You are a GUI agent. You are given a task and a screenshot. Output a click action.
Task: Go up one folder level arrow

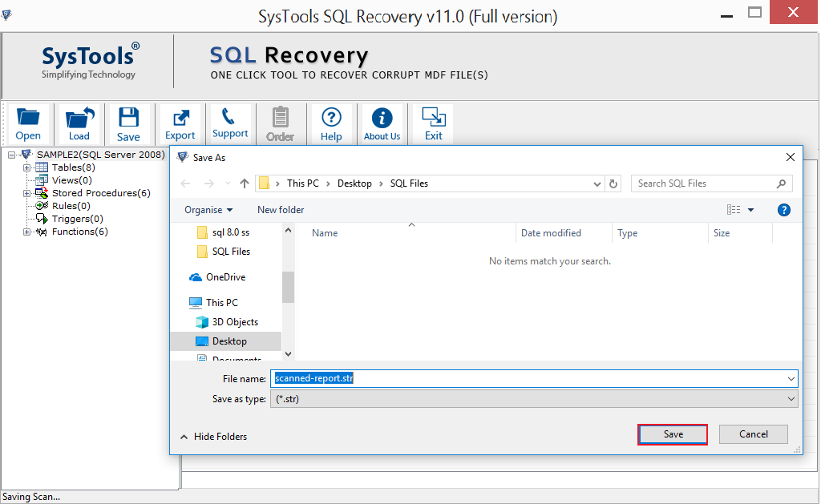point(245,183)
